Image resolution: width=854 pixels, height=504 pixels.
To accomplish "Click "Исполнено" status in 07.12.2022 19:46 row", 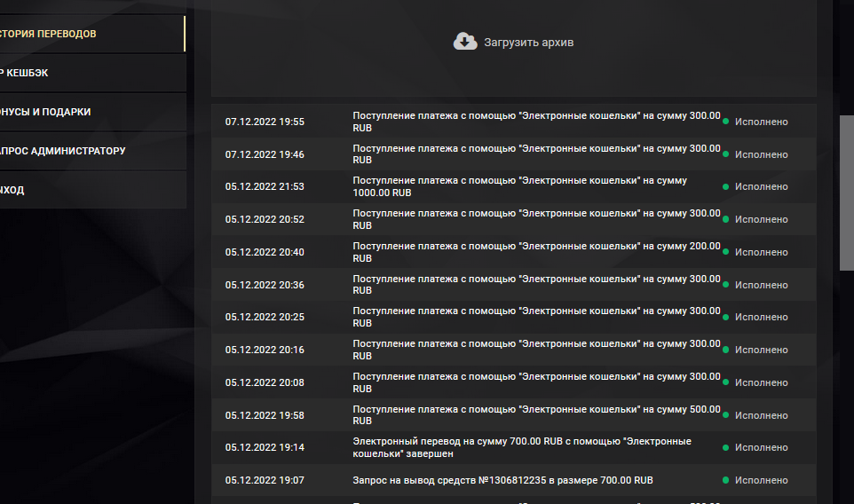I will point(762,154).
